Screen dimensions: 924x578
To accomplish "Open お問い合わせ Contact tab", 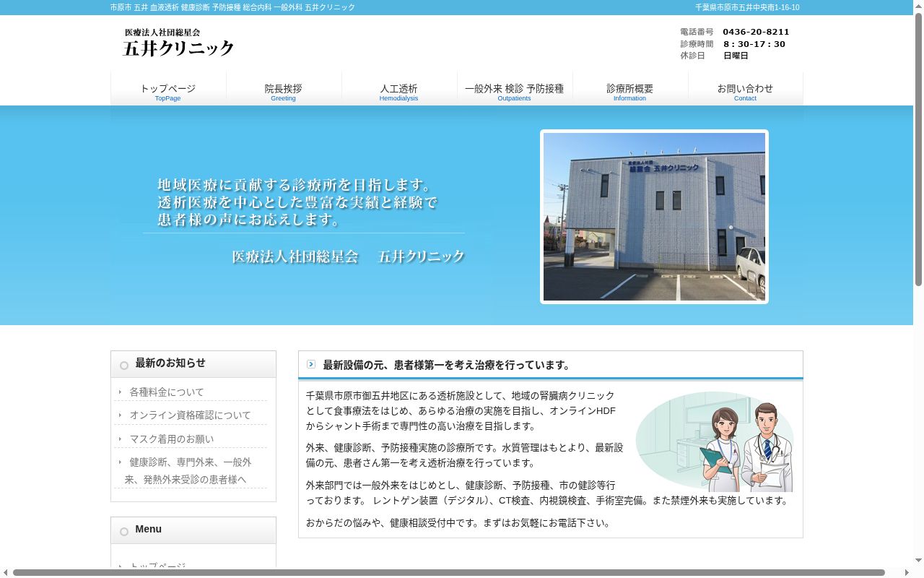I will 746,89.
